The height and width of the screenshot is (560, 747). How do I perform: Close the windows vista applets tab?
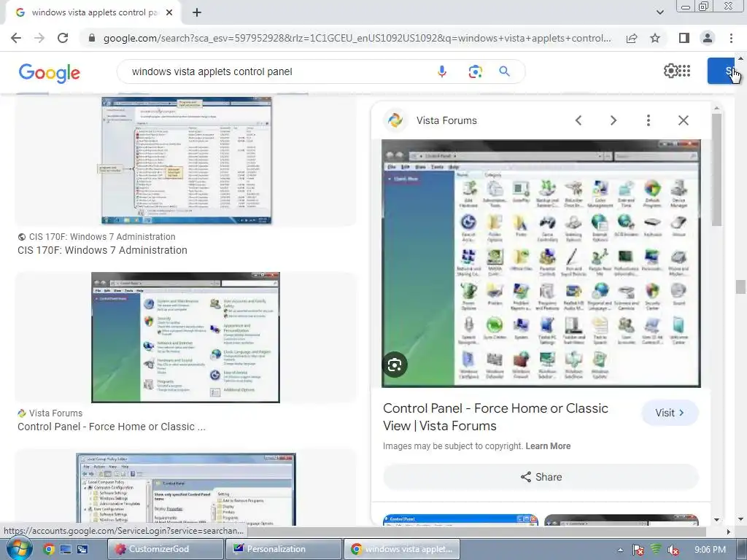[x=169, y=12]
